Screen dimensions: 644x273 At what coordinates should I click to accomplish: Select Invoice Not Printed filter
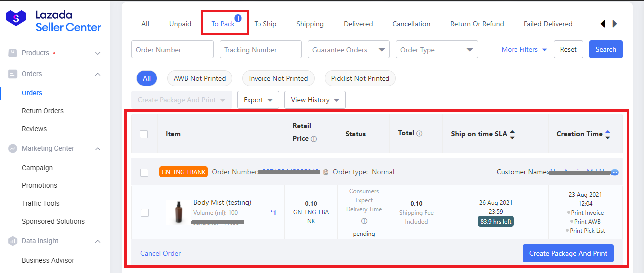[x=278, y=78]
